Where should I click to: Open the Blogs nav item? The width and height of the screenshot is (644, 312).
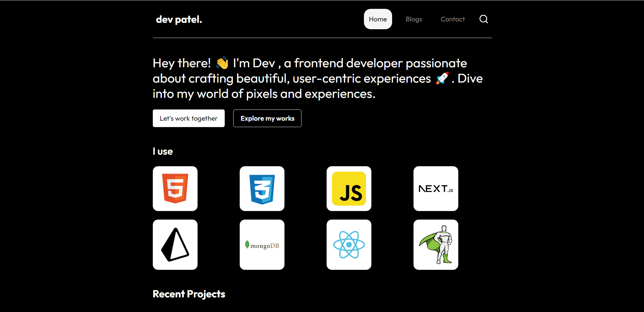[414, 19]
